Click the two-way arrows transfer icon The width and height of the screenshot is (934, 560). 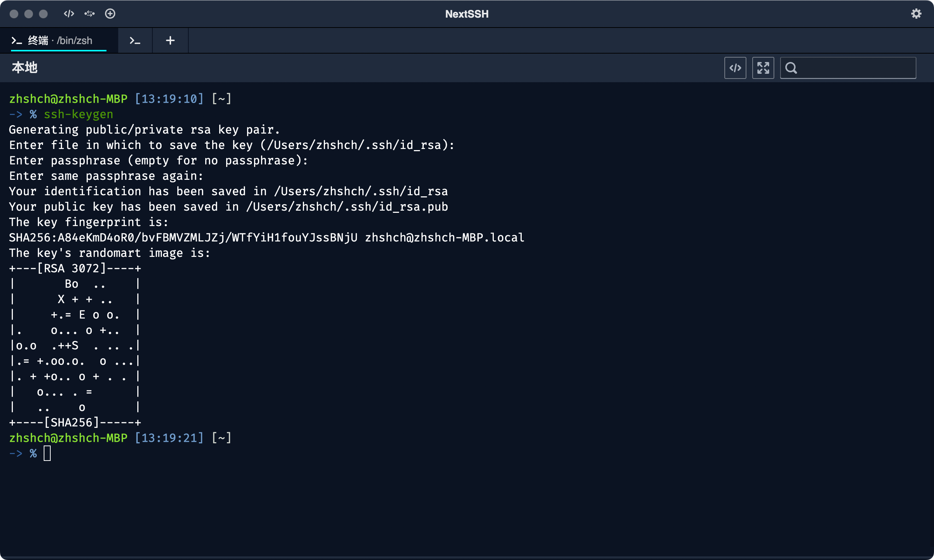tap(90, 14)
